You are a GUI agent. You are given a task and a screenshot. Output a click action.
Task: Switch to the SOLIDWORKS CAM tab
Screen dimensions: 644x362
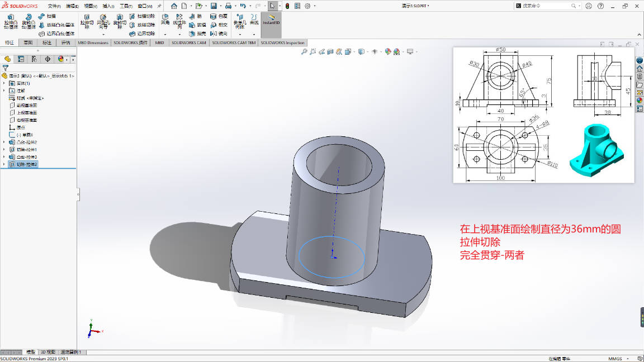click(188, 42)
